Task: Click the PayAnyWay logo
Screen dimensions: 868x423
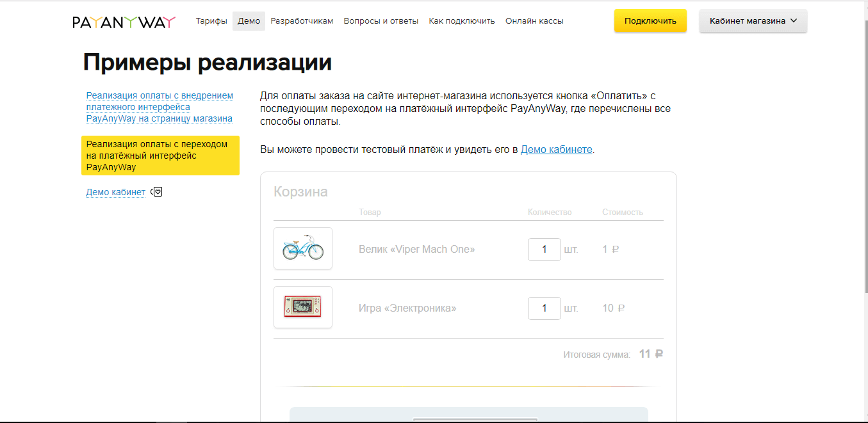Action: click(x=124, y=21)
